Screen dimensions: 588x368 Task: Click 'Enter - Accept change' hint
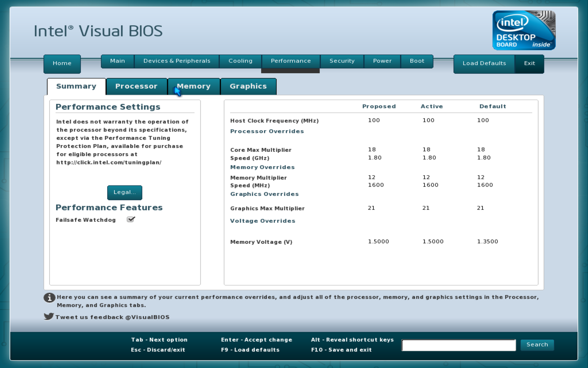[x=257, y=340]
